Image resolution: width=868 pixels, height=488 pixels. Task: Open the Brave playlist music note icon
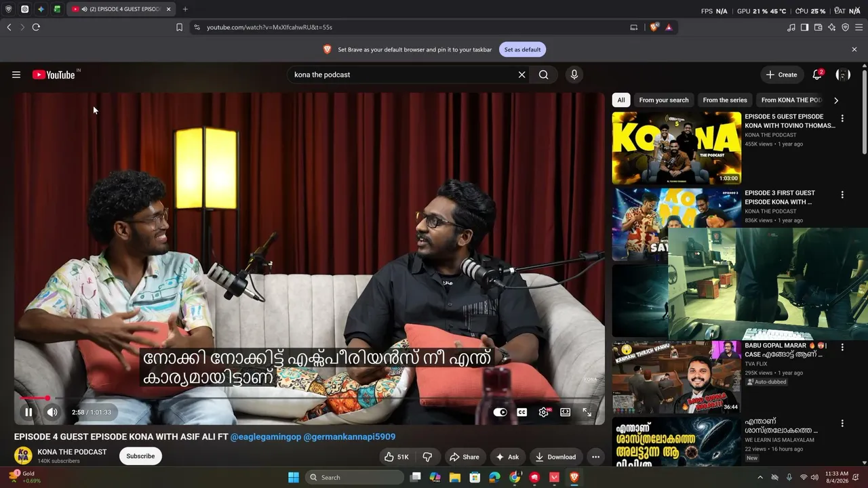[791, 27]
